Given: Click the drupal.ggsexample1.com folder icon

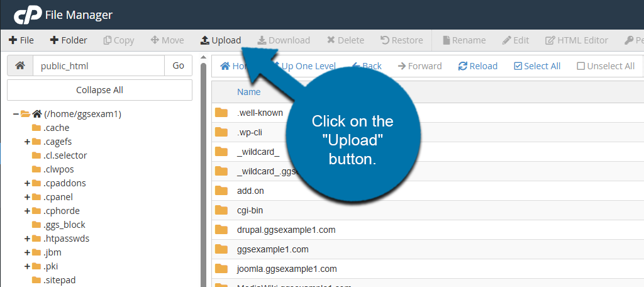Looking at the screenshot, I should (221, 230).
